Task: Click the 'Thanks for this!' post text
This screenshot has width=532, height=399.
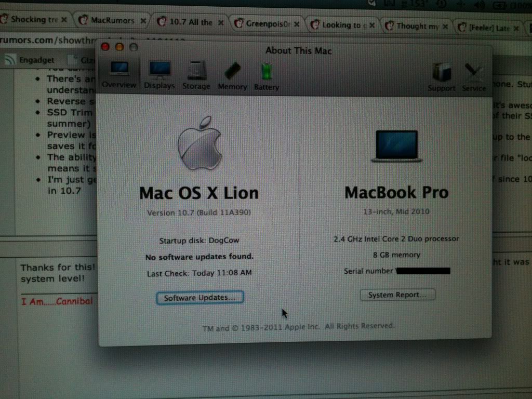Action: [x=58, y=267]
